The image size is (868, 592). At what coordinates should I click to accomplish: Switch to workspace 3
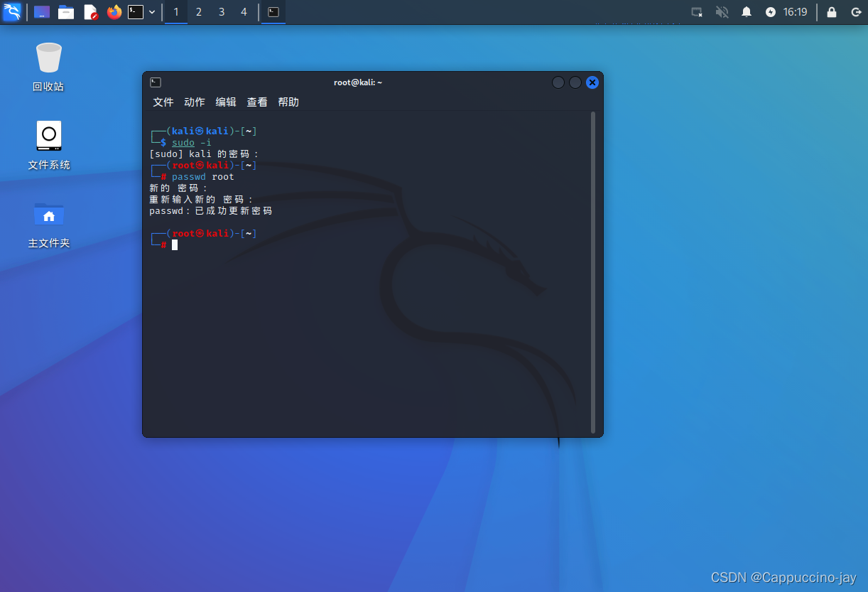222,12
